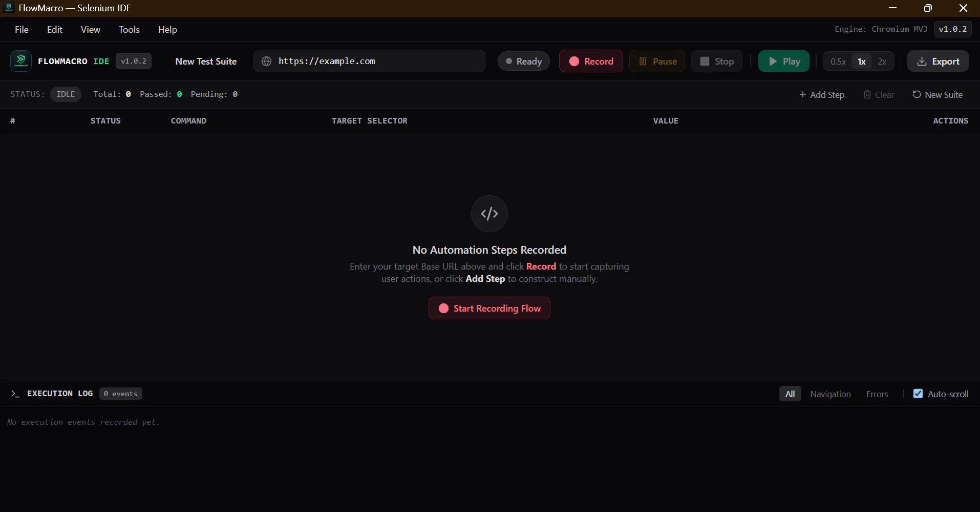Click the COMMAND column header
The height and width of the screenshot is (512, 980).
point(188,121)
